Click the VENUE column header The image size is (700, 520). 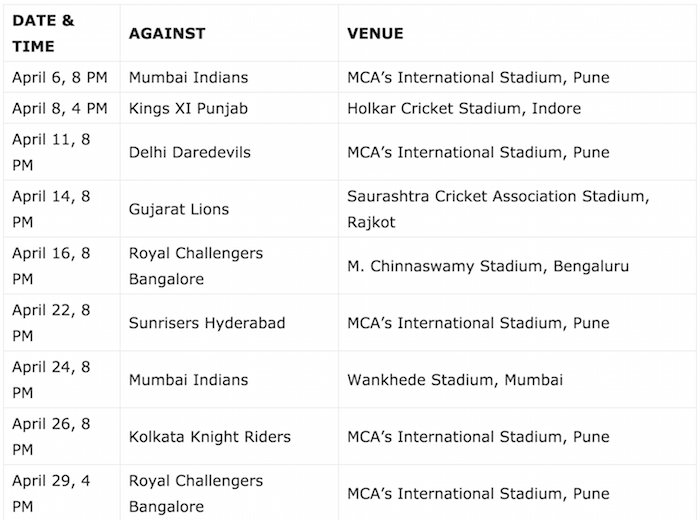(x=375, y=33)
